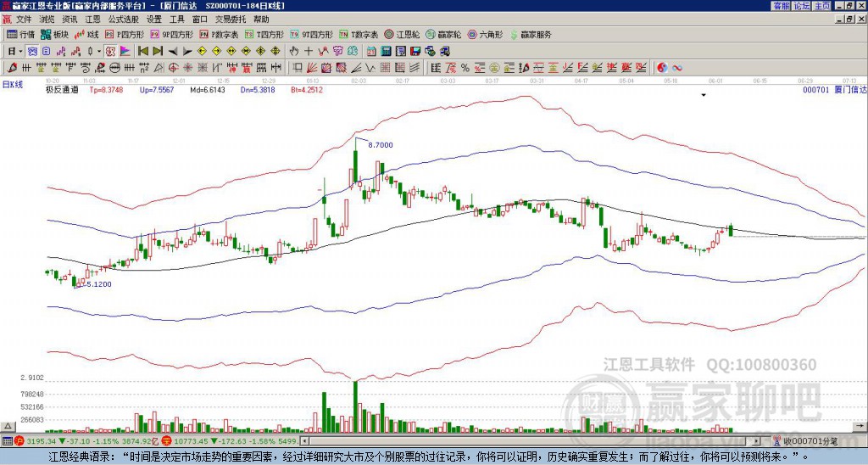868x465 pixels.
Task: Click the Bt=4.2512 value
Action: pyautogui.click(x=307, y=89)
